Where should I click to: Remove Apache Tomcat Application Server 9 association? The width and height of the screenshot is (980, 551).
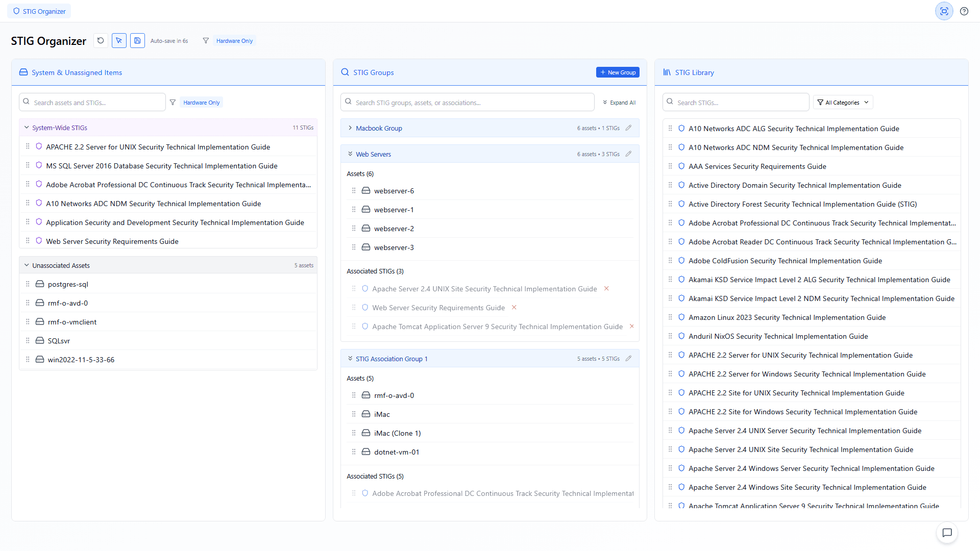[x=631, y=327]
